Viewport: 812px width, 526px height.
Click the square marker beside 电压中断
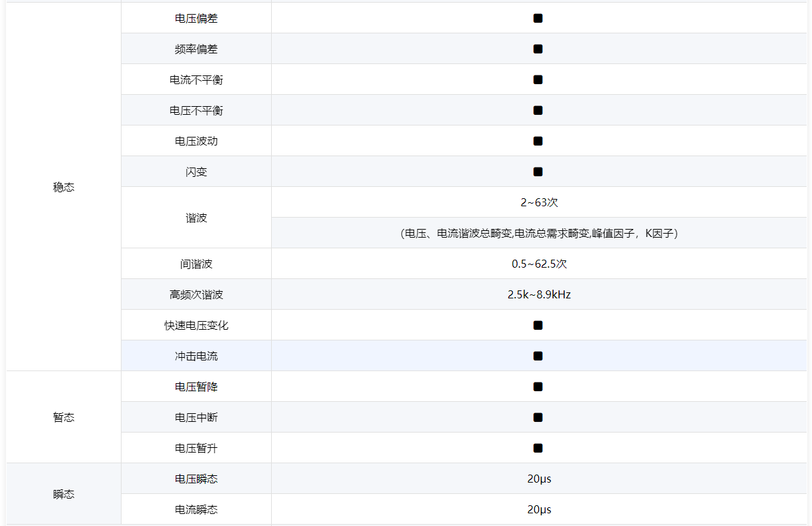point(538,417)
